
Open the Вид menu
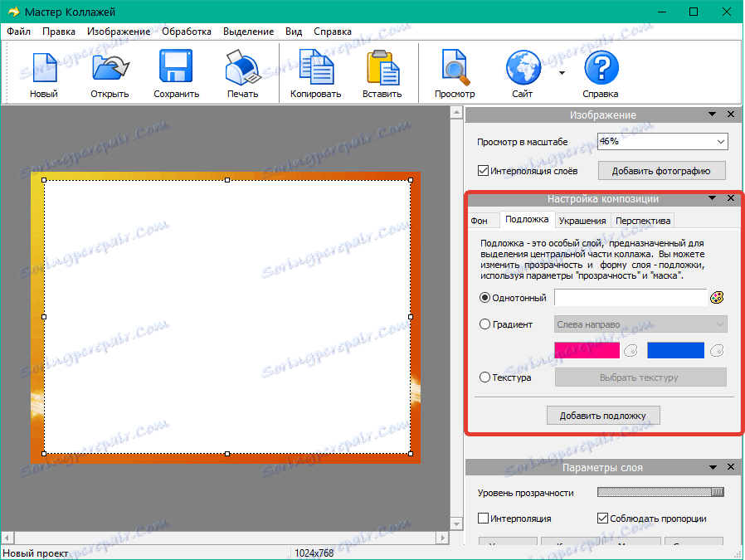(x=294, y=32)
